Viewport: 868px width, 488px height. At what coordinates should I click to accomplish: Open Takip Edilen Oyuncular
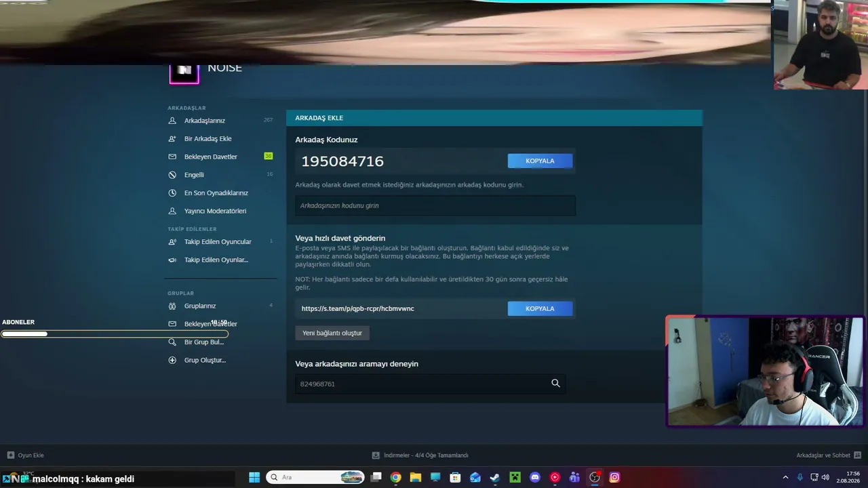[x=218, y=242]
